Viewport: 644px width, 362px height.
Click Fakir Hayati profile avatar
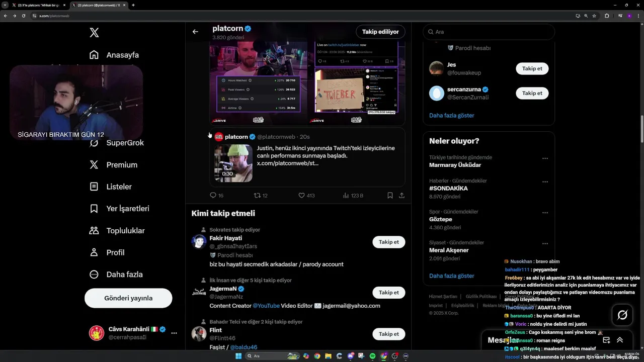pos(199,242)
